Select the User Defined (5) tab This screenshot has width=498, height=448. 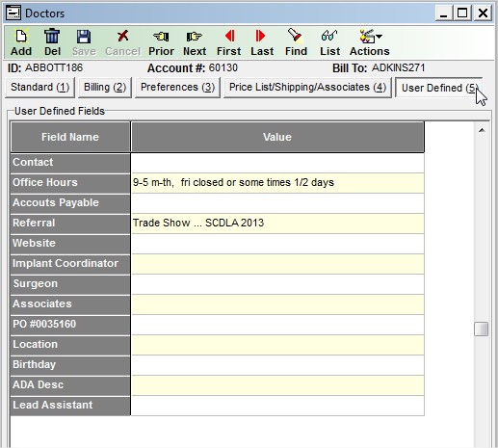439,88
